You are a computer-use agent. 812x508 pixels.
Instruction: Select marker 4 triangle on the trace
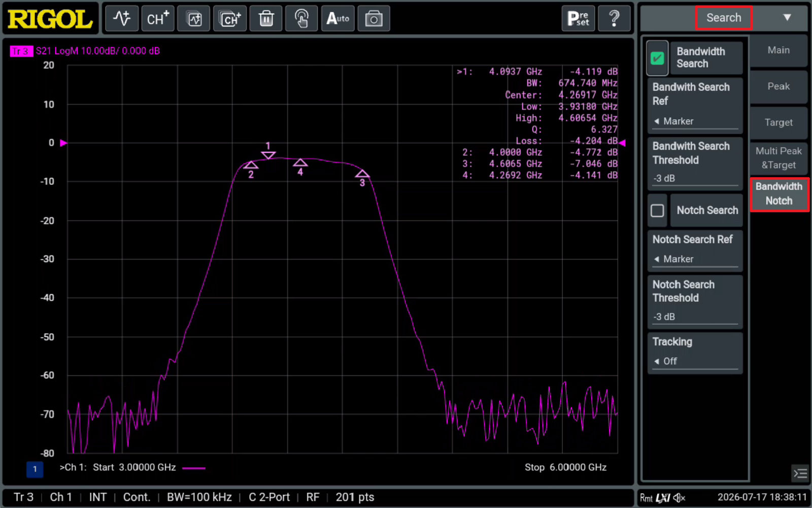(300, 163)
